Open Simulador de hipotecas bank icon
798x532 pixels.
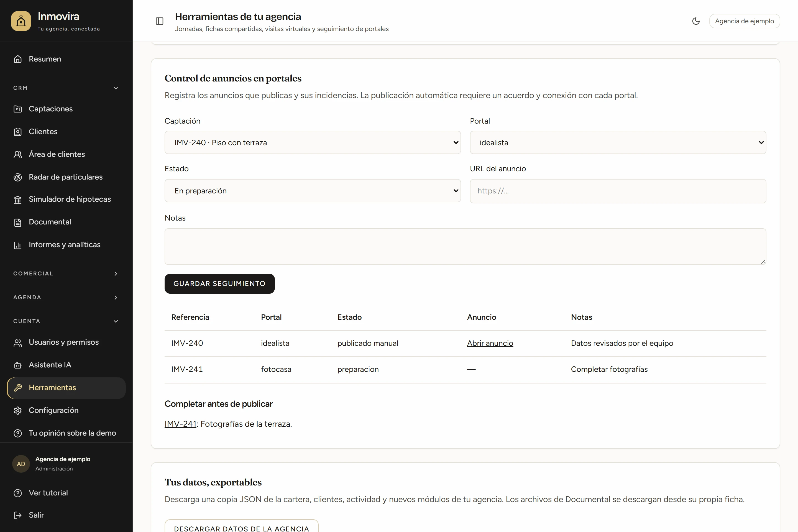18,199
